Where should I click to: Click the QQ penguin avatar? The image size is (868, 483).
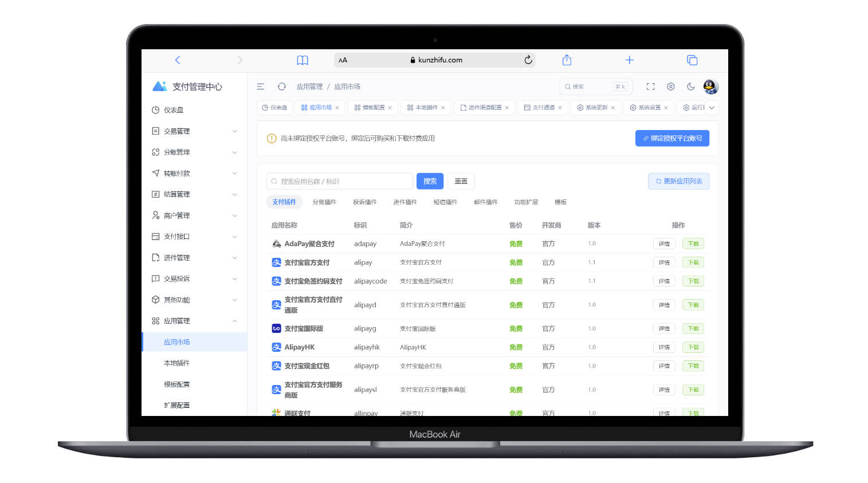click(x=710, y=86)
